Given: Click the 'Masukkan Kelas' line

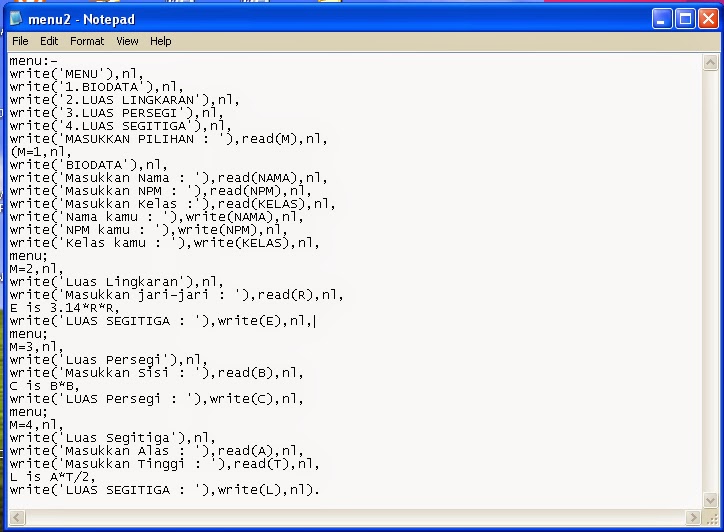Looking at the screenshot, I should point(172,204).
